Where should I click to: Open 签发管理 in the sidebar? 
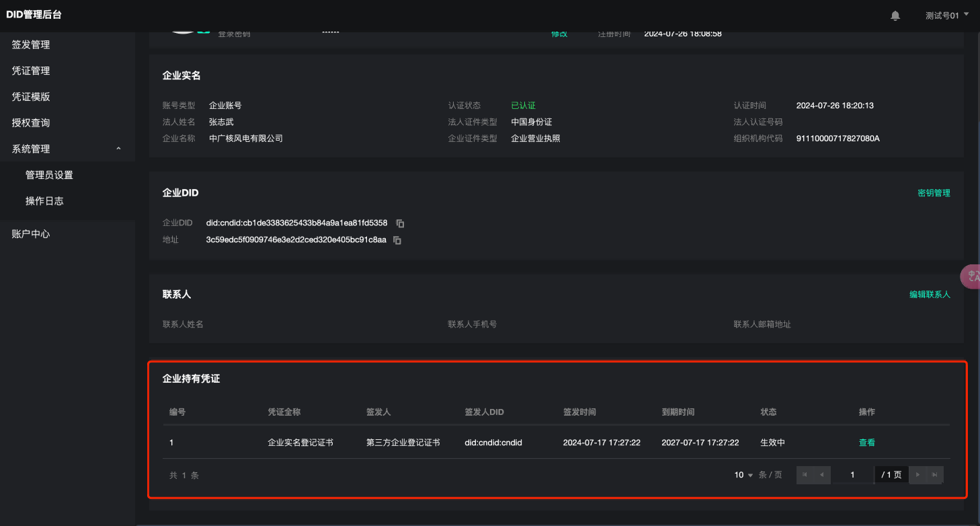tap(31, 44)
